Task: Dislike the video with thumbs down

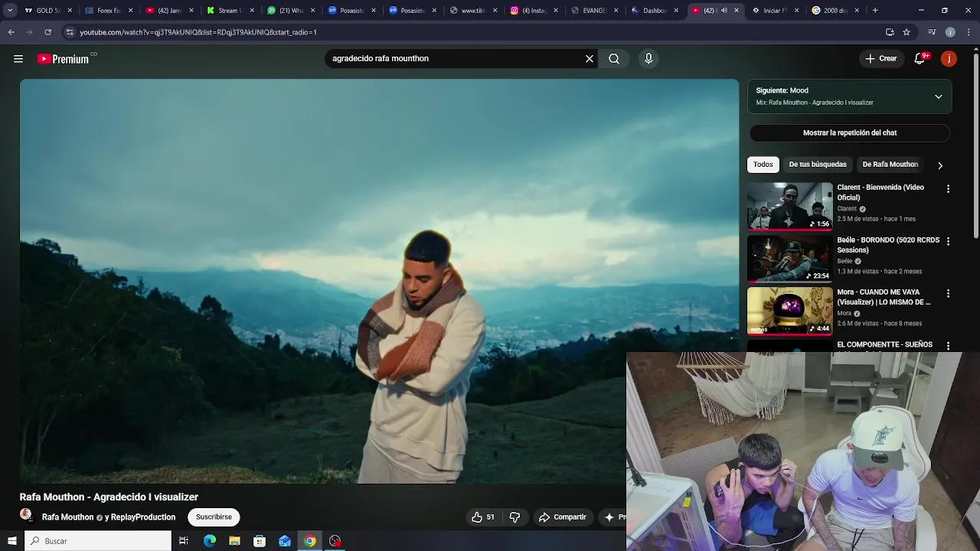Action: pyautogui.click(x=514, y=517)
